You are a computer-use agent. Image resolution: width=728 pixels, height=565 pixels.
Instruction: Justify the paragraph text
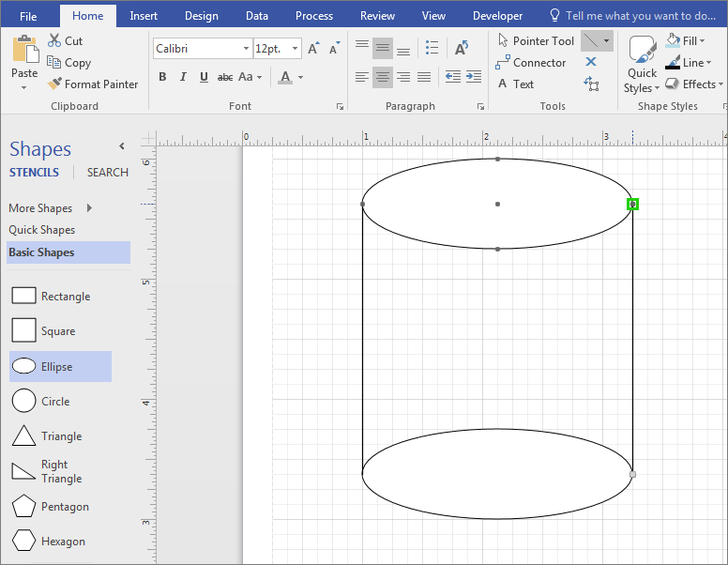[x=424, y=77]
